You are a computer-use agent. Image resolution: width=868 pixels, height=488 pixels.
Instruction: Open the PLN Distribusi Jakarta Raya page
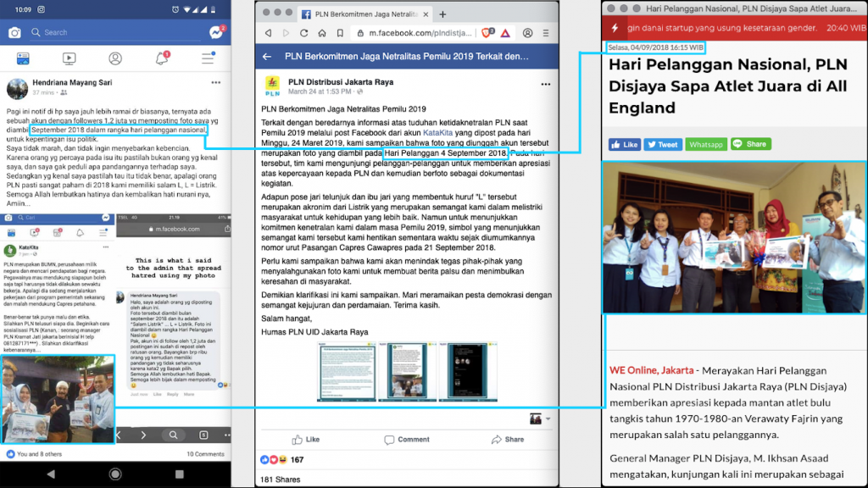point(341,82)
